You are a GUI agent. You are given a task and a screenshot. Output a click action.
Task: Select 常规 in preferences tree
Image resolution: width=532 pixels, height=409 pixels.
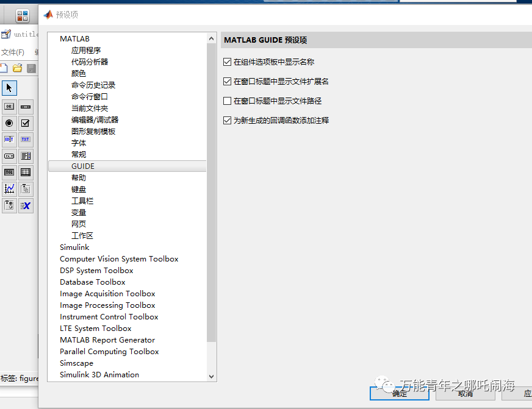point(78,155)
